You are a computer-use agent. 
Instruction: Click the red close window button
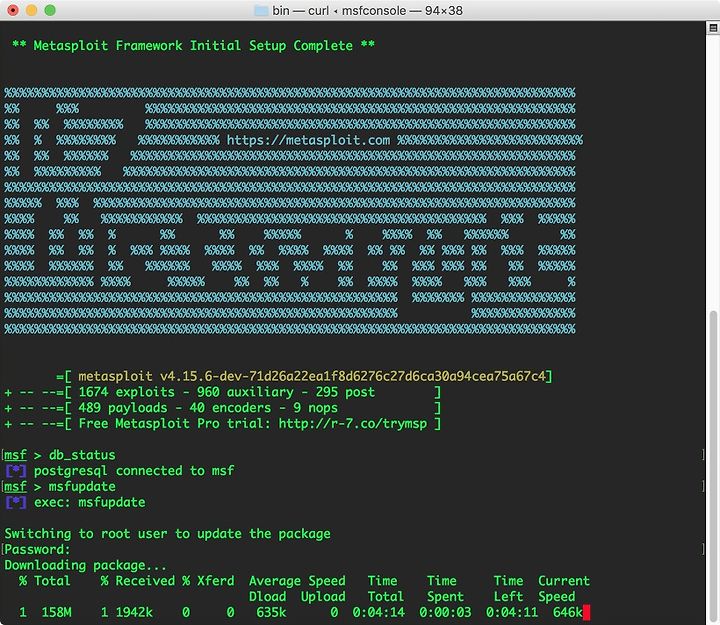click(13, 10)
